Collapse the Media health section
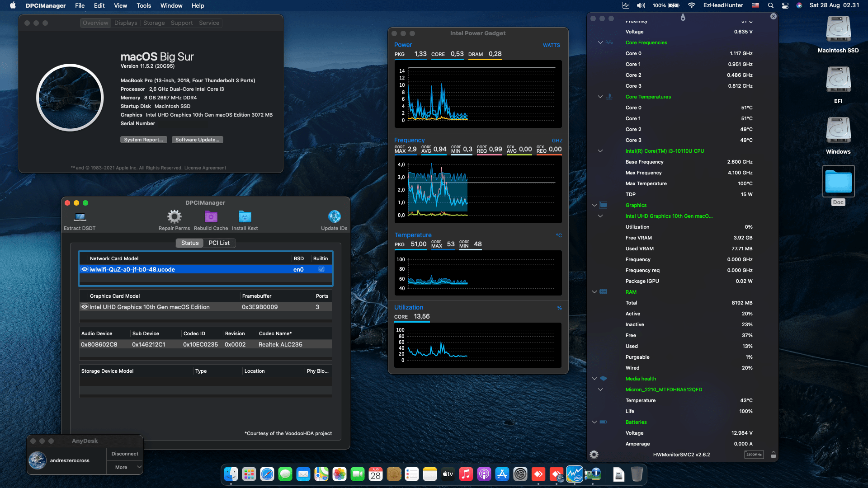868x488 pixels. point(594,379)
